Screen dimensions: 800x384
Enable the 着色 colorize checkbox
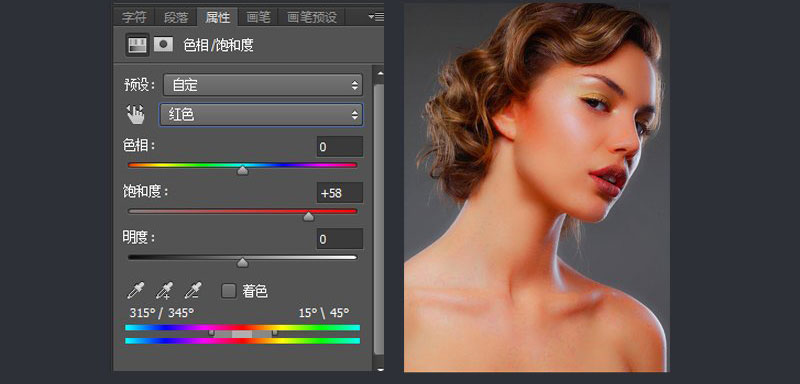pyautogui.click(x=229, y=291)
